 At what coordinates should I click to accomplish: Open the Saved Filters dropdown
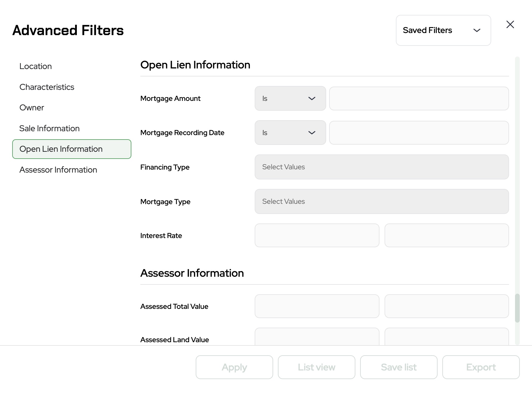(443, 30)
